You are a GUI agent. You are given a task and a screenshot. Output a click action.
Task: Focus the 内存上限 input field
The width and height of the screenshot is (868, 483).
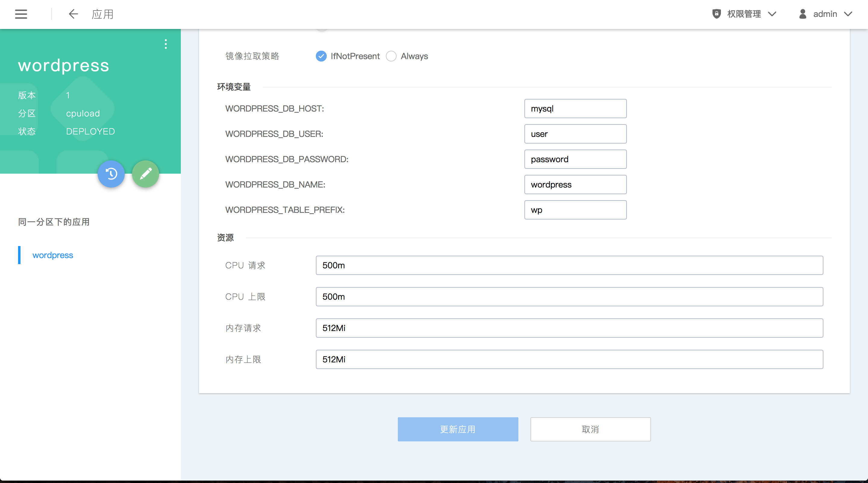pyautogui.click(x=569, y=359)
